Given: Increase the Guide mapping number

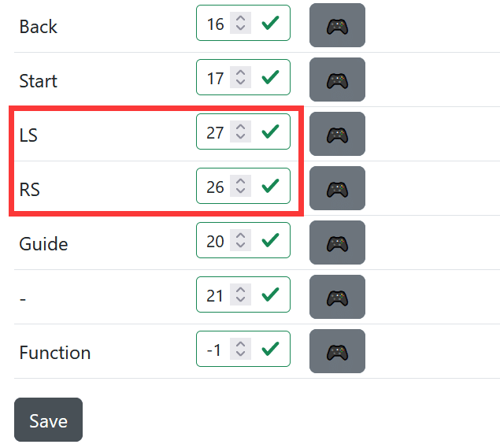Looking at the screenshot, I should click(241, 236).
